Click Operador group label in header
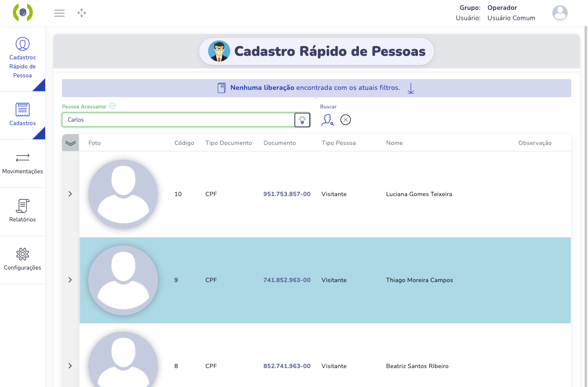588x387 pixels. tap(502, 8)
